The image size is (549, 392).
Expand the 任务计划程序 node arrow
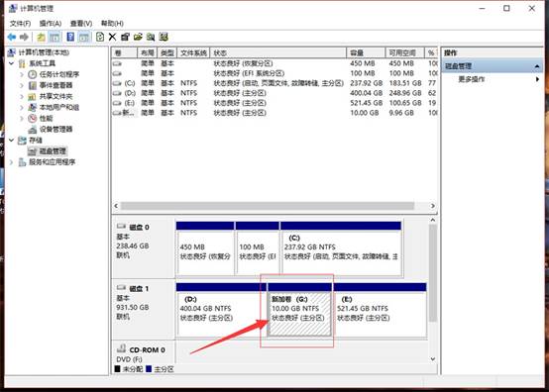click(22, 74)
